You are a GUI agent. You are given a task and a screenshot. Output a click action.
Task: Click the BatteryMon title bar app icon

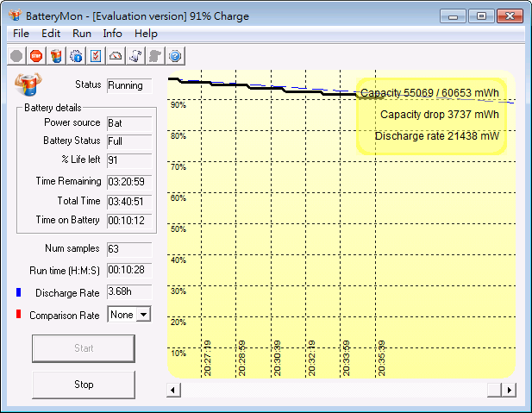[x=16, y=16]
